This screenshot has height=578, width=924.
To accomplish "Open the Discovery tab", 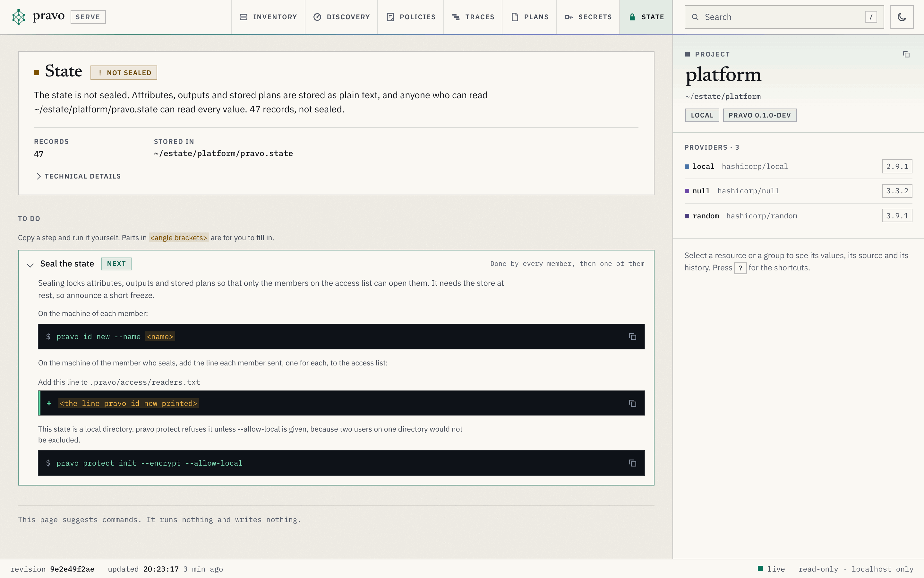I will [x=341, y=17].
